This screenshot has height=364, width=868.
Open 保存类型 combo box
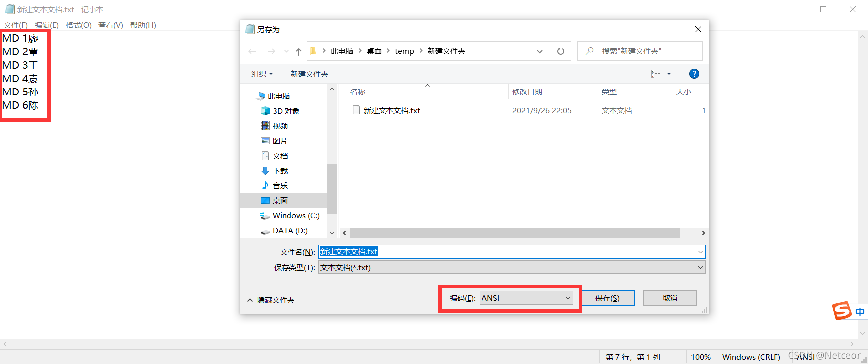pos(512,267)
